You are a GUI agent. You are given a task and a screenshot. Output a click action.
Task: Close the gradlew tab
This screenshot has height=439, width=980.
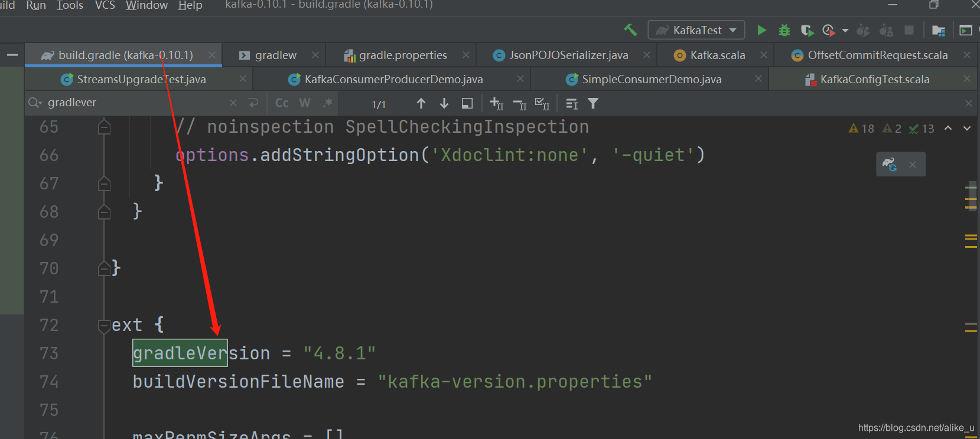(x=315, y=55)
